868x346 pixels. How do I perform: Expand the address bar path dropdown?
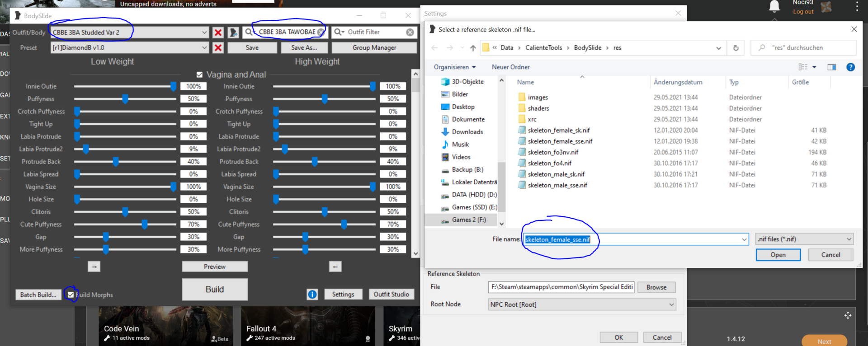click(718, 48)
